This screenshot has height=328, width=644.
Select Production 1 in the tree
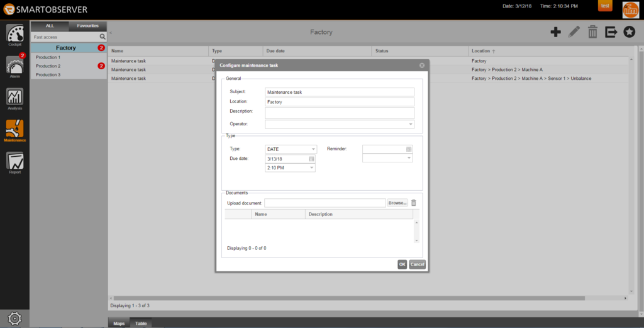(48, 57)
